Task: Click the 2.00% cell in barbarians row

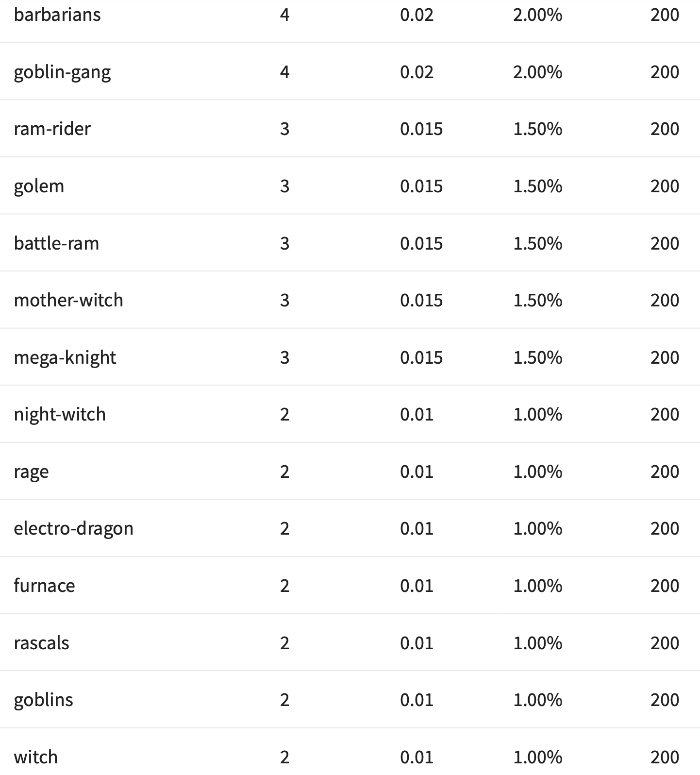Action: click(x=537, y=15)
